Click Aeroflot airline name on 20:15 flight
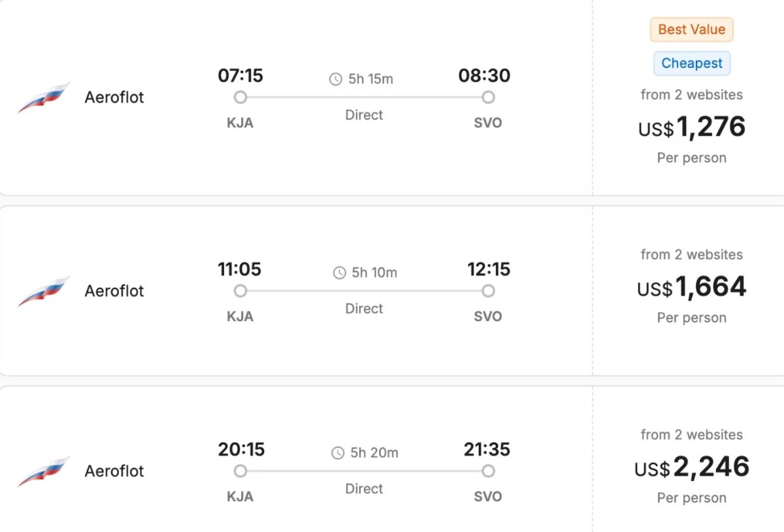Viewport: 784px width, 532px height. click(x=114, y=471)
